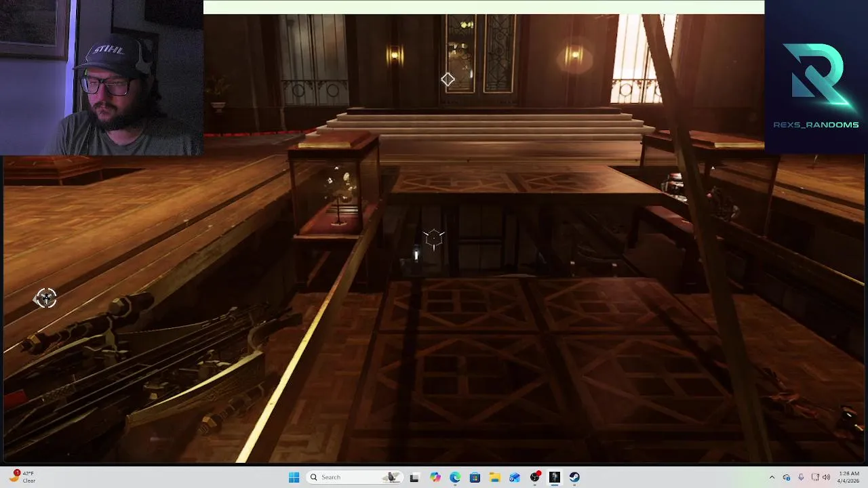Click the diamond objective marker in game
This screenshot has width=868, height=488.
[448, 80]
